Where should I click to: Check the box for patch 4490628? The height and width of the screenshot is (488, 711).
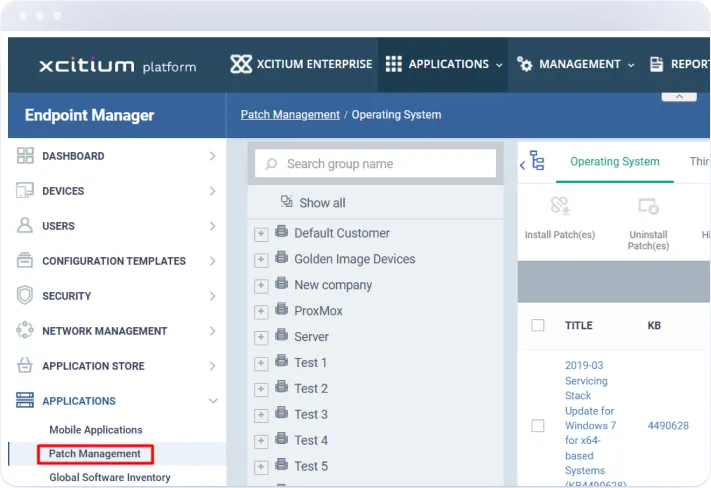pyautogui.click(x=538, y=425)
